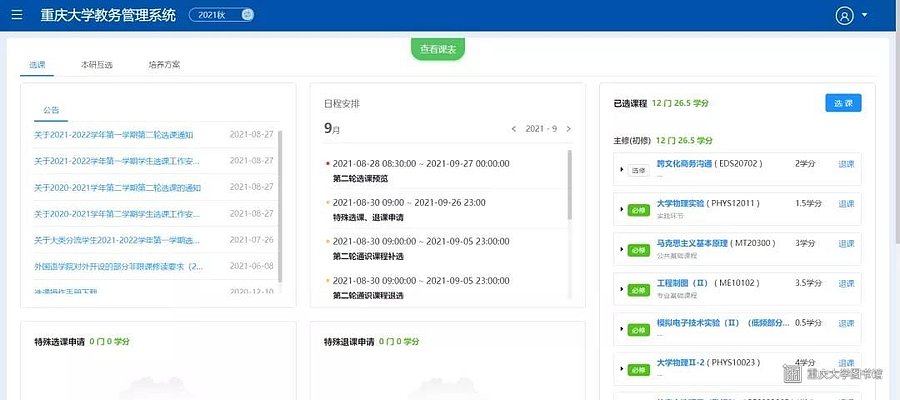Expand course row 工程制图（II）
The width and height of the screenshot is (900, 400).
(622, 289)
